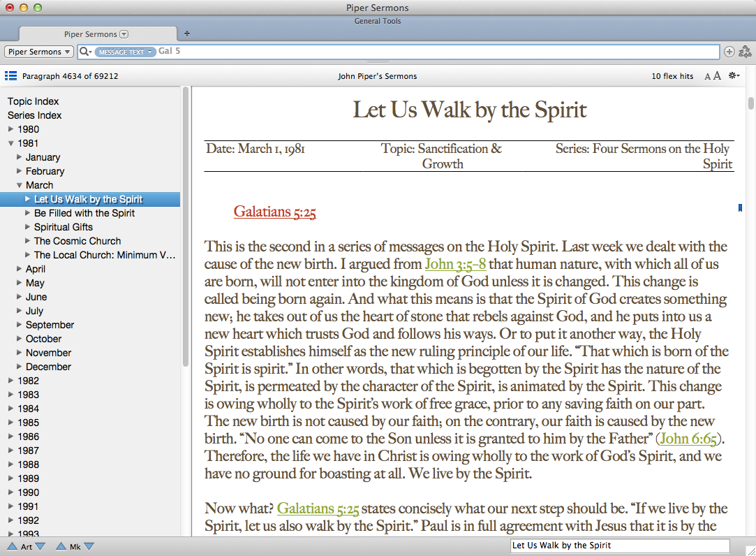Viewport: 756px width, 556px height.
Task: Select Series Index in the sidebar
Action: [x=35, y=115]
